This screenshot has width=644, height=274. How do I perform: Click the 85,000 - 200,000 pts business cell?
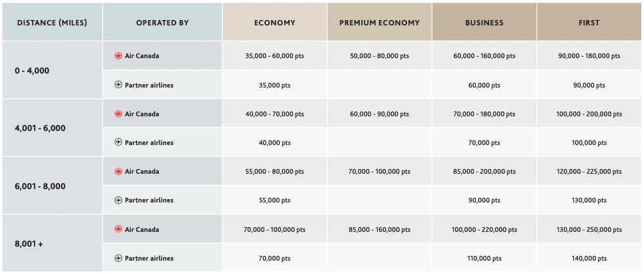(x=484, y=172)
